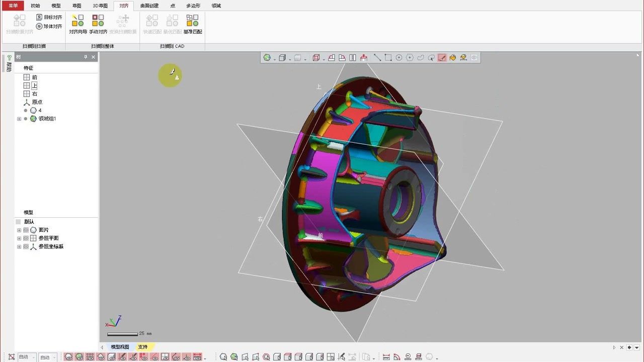Switch to the 支持 tab at the bottom

pos(142,346)
